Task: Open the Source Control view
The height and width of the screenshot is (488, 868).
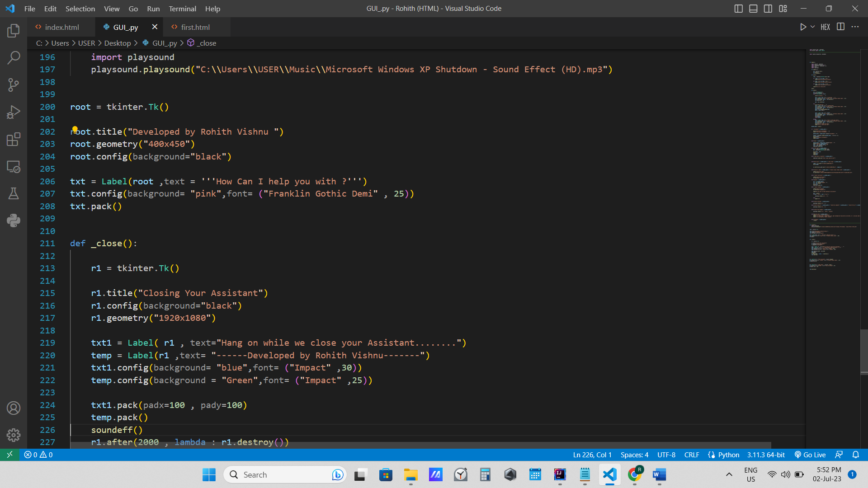Action: click(x=14, y=84)
